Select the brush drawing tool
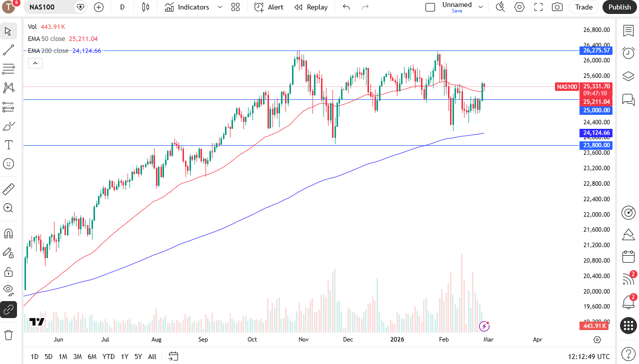The width and height of the screenshot is (639, 364). 8,126
